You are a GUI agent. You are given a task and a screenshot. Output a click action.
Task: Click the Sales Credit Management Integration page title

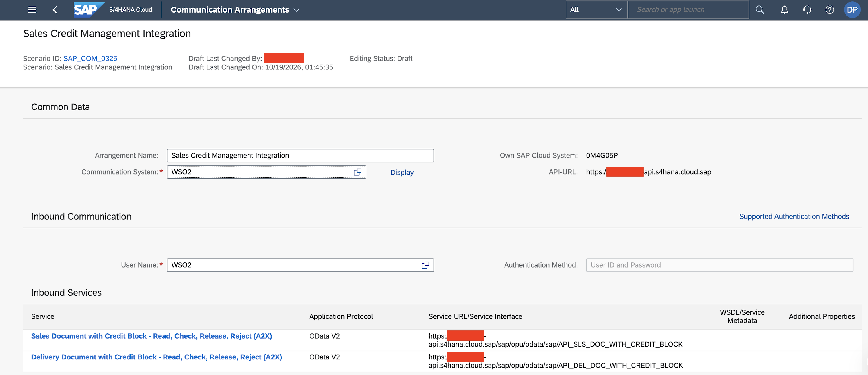[x=107, y=33]
